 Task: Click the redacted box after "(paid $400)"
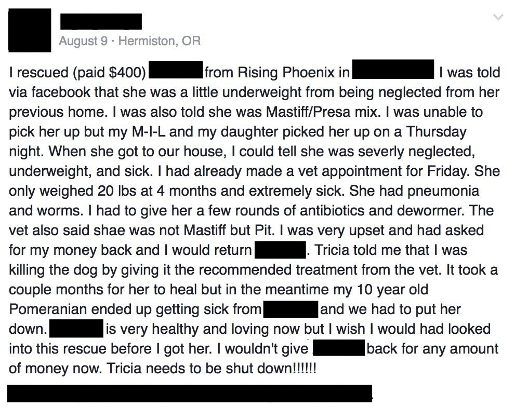175,70
